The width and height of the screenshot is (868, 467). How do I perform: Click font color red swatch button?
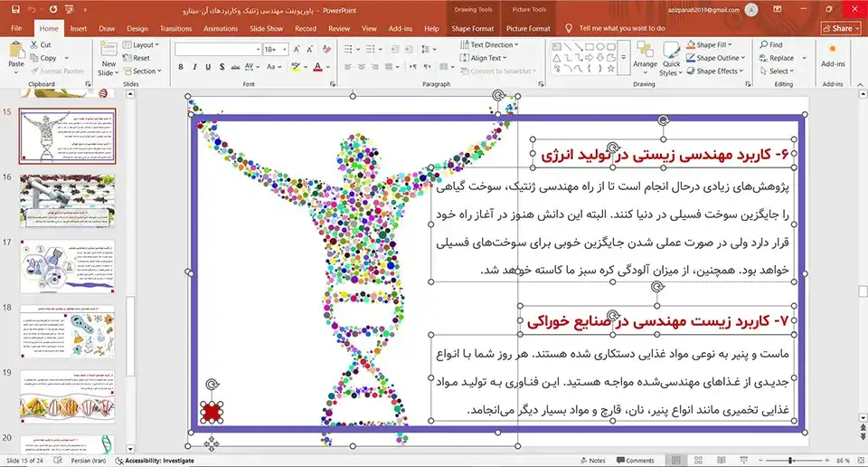[x=317, y=67]
